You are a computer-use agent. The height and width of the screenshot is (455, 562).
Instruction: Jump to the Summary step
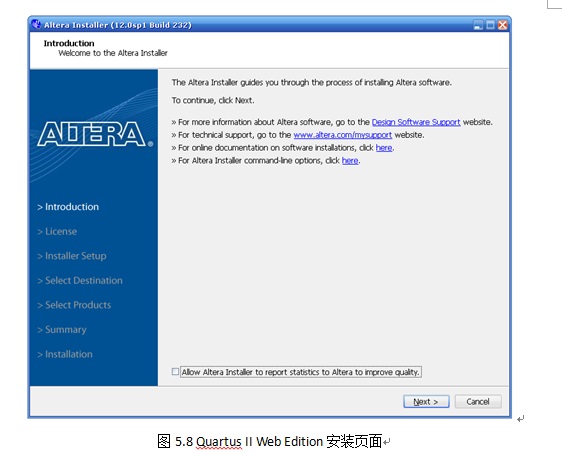[62, 330]
